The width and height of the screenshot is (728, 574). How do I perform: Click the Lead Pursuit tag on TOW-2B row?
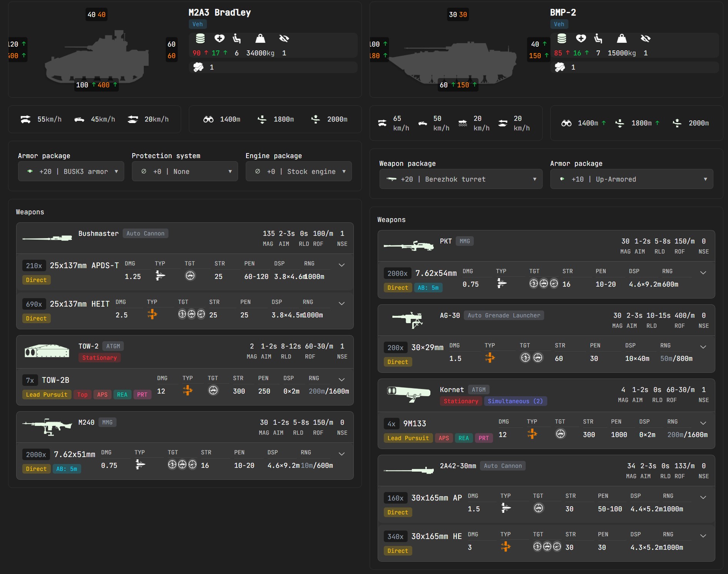pos(47,394)
